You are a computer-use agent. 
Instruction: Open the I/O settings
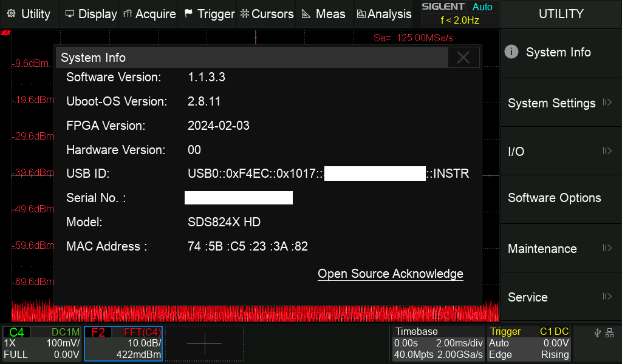(x=561, y=151)
